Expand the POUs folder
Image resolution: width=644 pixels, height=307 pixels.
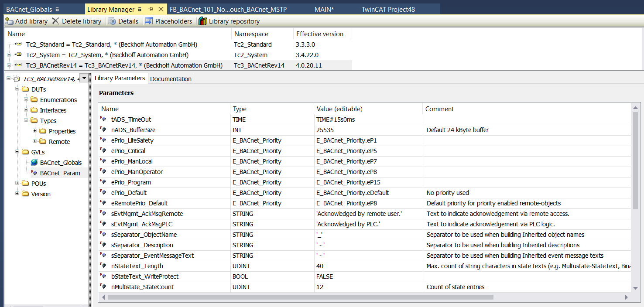[x=17, y=184]
